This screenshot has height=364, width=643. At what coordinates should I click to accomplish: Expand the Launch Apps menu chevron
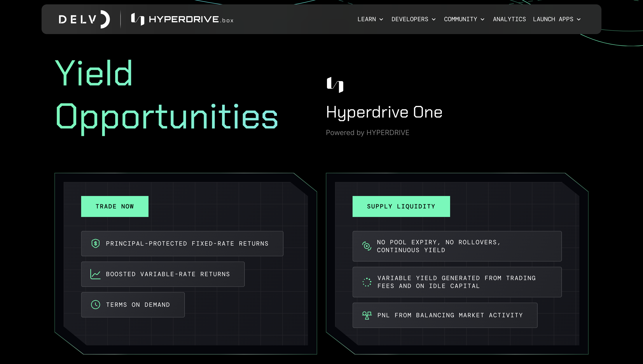click(579, 19)
